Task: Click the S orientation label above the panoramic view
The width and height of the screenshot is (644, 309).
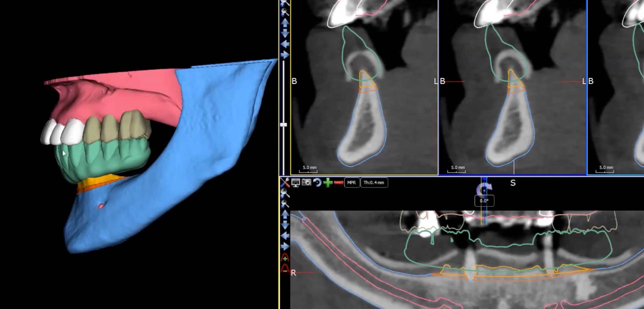Action: tap(513, 183)
